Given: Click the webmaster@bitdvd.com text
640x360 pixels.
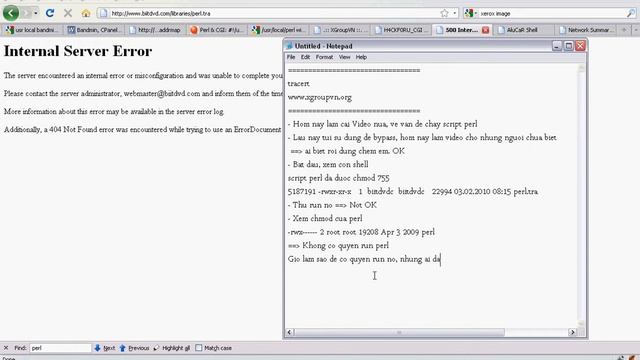Looking at the screenshot, I should [x=162, y=93].
